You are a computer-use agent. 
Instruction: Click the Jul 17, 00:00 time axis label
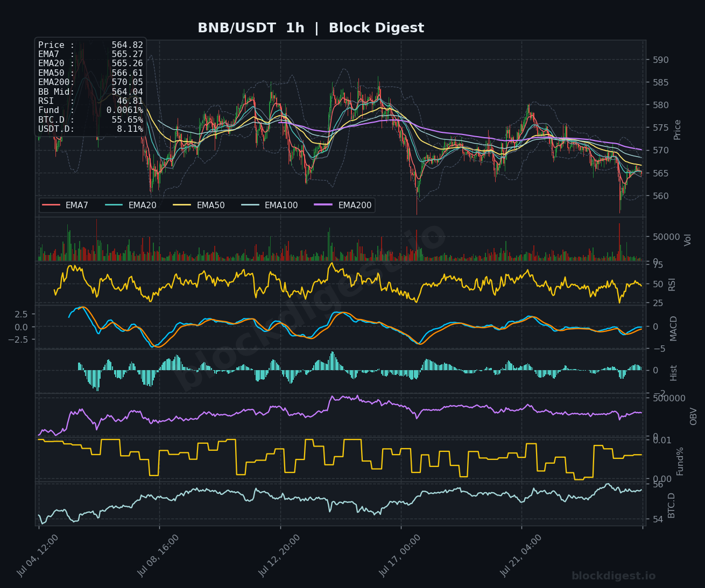(399, 556)
